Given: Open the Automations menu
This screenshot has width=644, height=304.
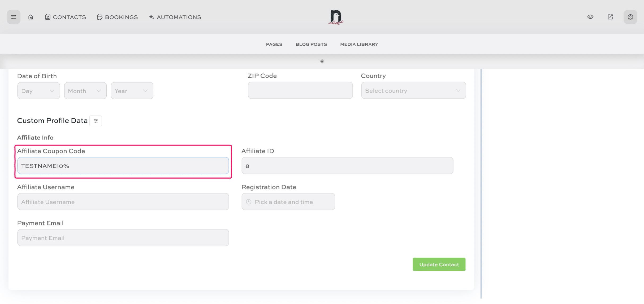Looking at the screenshot, I should [175, 17].
